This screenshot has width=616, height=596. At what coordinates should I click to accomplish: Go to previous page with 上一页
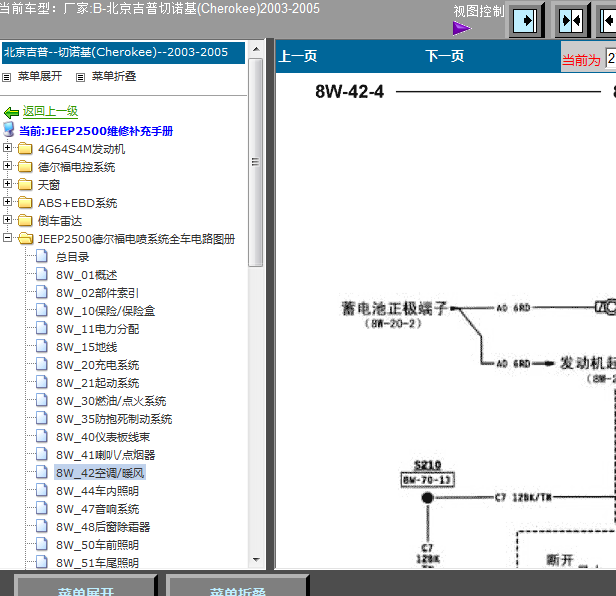297,56
